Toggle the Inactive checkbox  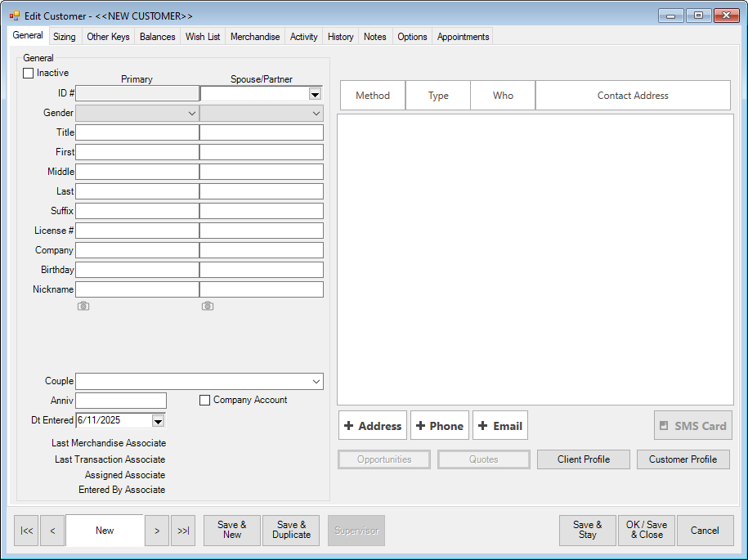[29, 74]
